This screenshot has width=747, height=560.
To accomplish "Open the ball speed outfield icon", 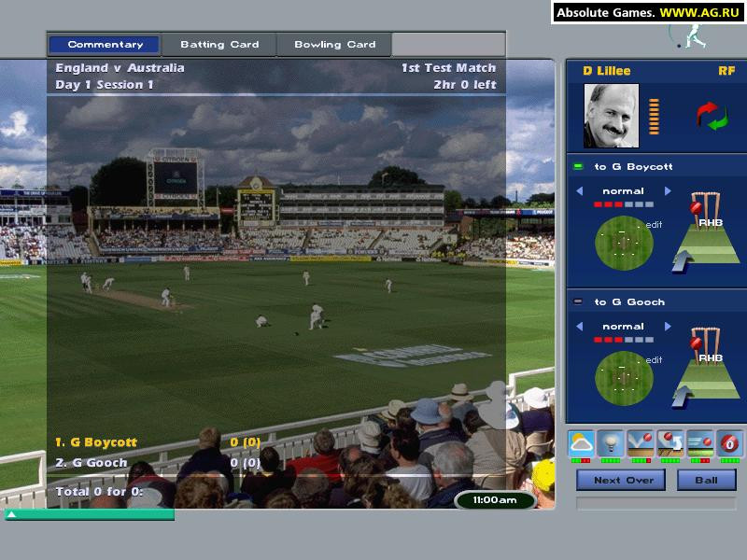I will [700, 442].
